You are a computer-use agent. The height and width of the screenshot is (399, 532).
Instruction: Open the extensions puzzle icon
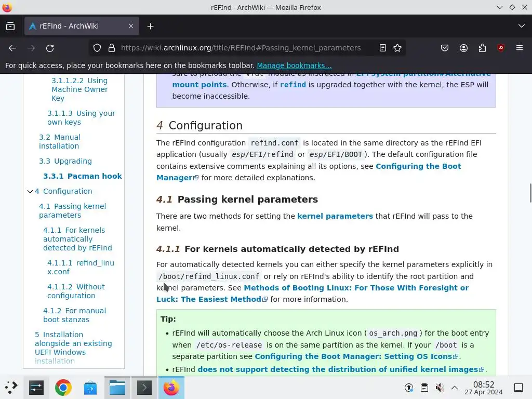(482, 48)
